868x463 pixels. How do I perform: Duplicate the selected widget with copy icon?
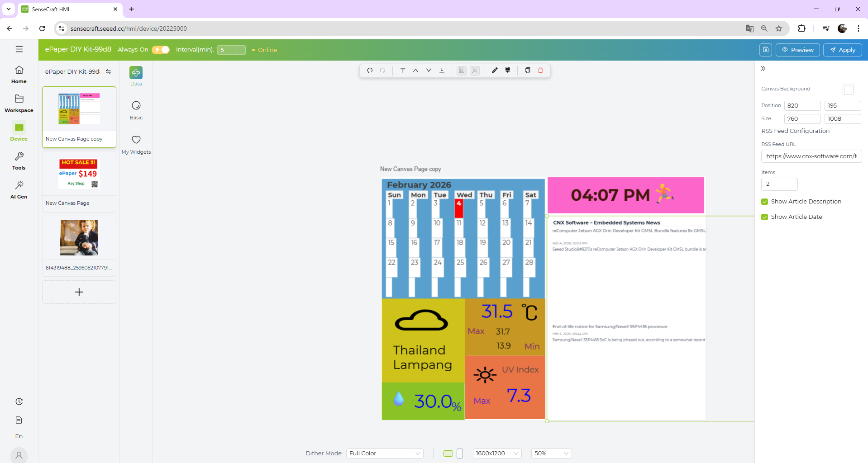pos(527,71)
